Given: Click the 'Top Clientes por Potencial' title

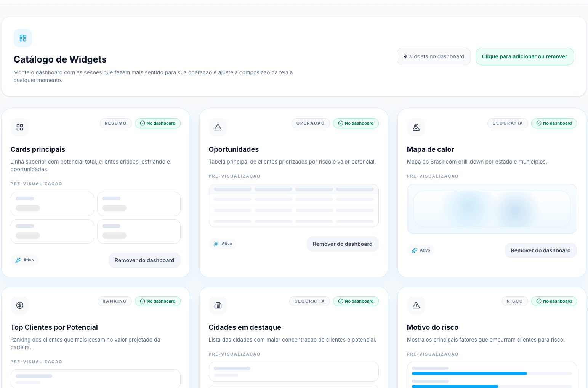Looking at the screenshot, I should pos(54,327).
